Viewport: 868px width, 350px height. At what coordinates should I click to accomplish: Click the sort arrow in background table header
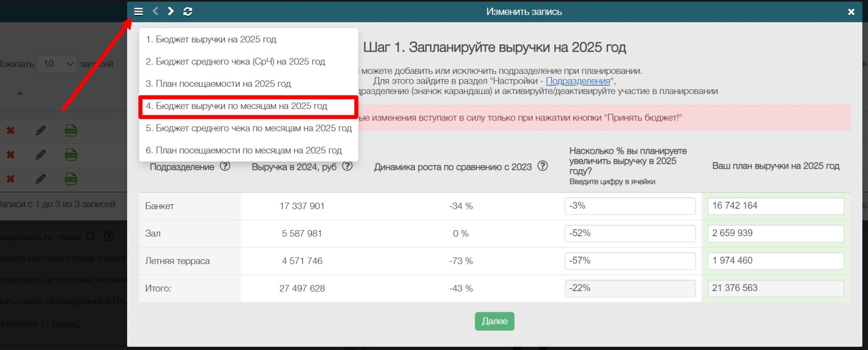pyautogui.click(x=20, y=93)
